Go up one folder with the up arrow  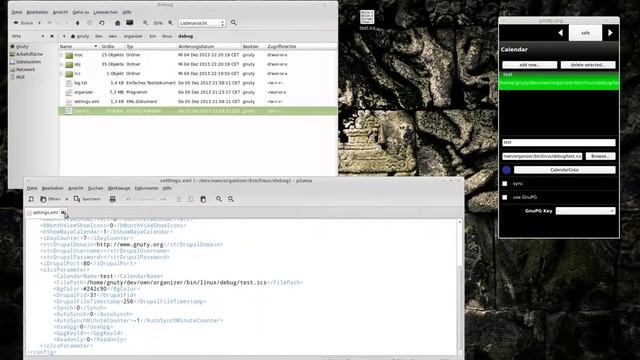click(x=78, y=23)
